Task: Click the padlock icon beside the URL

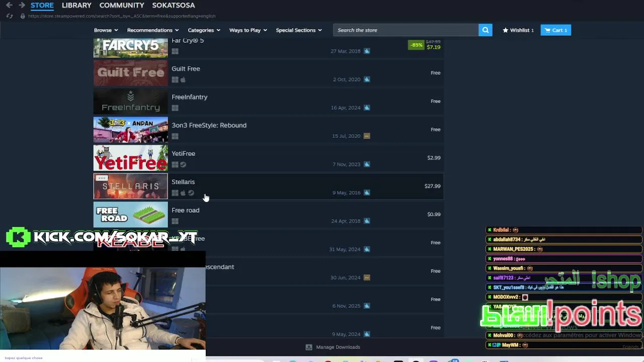Action: tap(22, 16)
